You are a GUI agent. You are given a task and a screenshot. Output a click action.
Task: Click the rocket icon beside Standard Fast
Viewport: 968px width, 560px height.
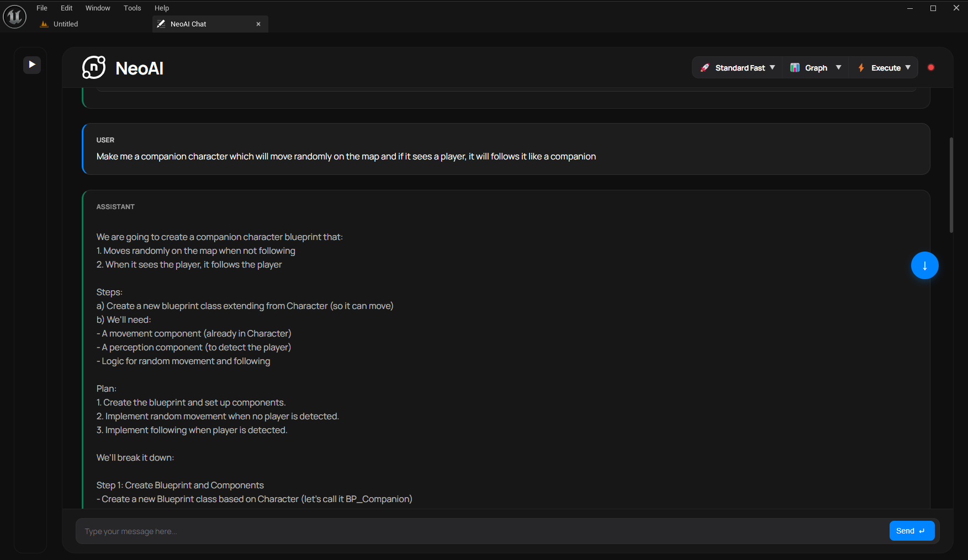[x=705, y=68]
